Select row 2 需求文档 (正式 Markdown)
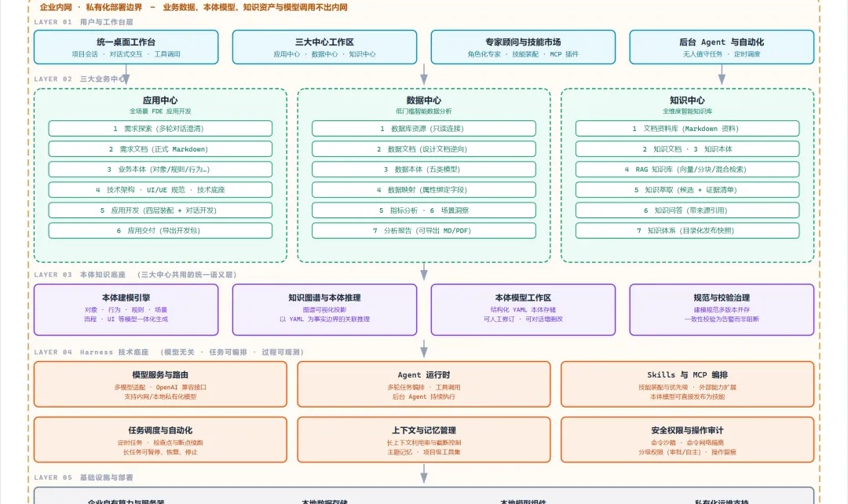848x504 pixels. (x=160, y=148)
